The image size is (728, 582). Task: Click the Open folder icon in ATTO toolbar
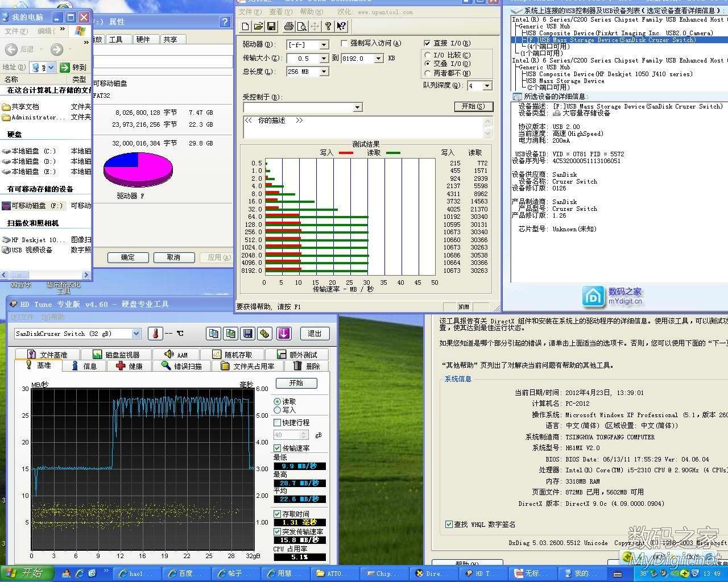(258, 26)
